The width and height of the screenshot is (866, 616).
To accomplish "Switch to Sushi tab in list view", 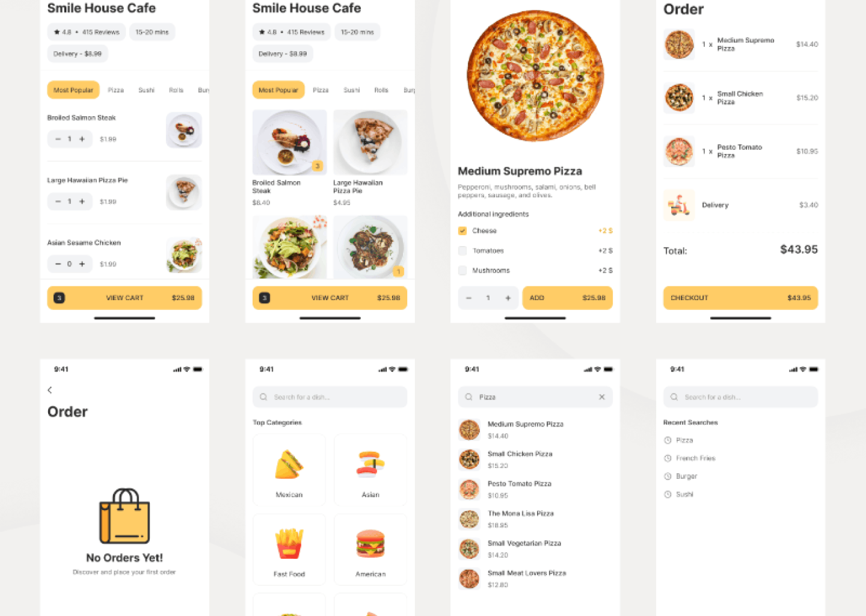I will click(146, 90).
